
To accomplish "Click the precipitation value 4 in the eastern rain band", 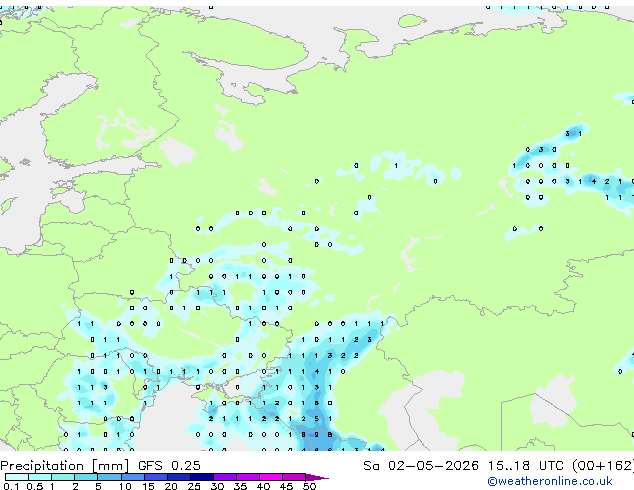I will (x=594, y=182).
